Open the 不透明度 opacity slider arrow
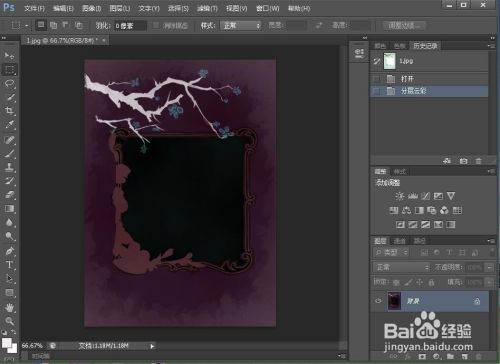 (x=489, y=267)
